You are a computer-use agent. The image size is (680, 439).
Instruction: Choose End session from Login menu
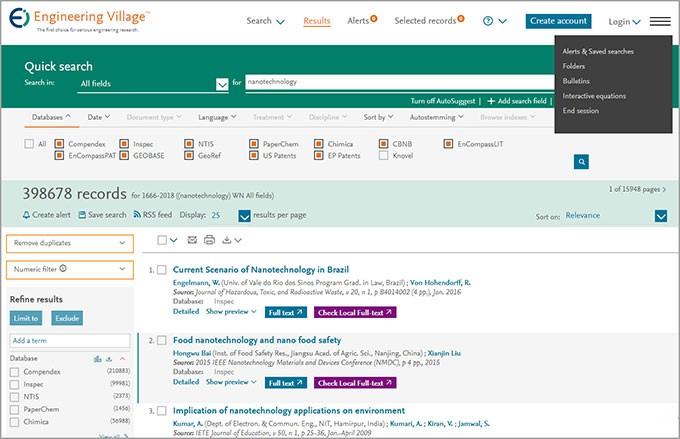click(580, 111)
